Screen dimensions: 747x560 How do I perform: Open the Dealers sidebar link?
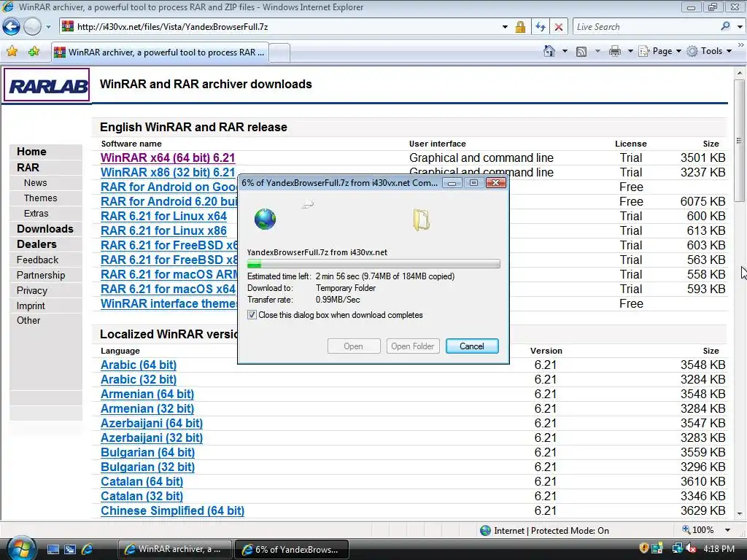point(36,244)
